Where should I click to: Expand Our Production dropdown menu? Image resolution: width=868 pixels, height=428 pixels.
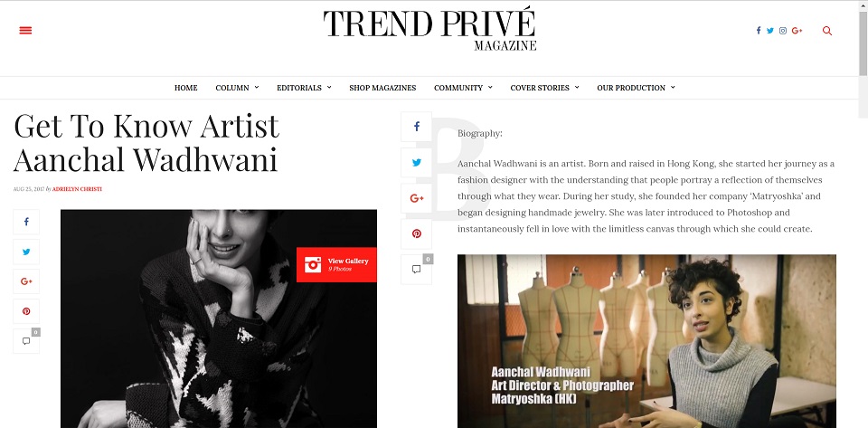point(636,88)
